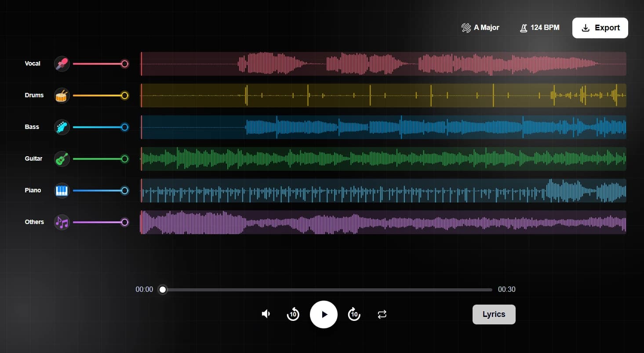Toggle loop playback
The image size is (644, 353).
pos(382,314)
